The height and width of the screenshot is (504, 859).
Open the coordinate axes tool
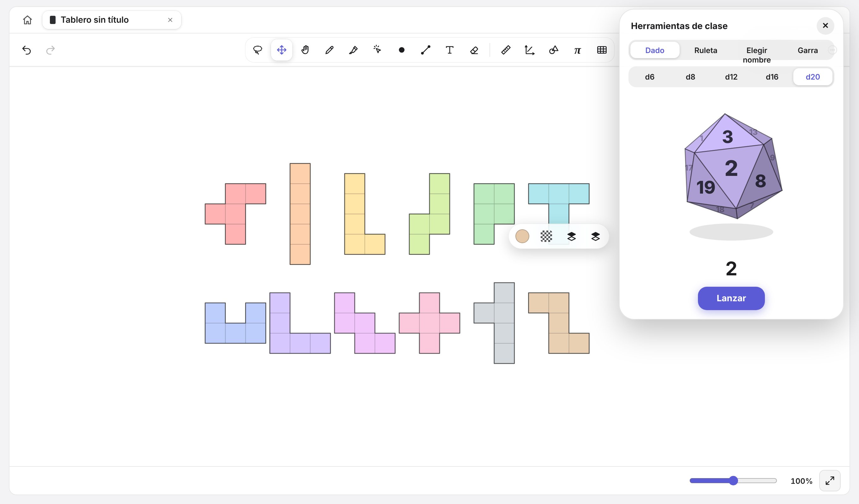click(x=530, y=50)
